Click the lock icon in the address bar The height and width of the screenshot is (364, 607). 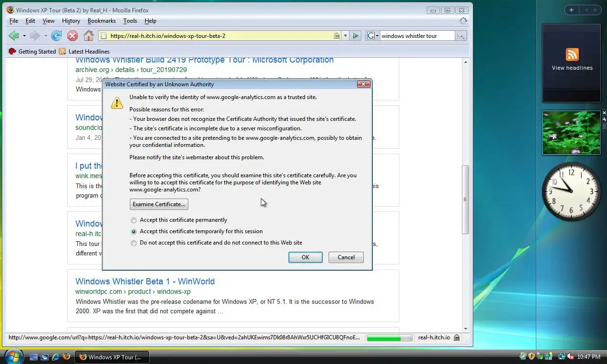coord(337,36)
